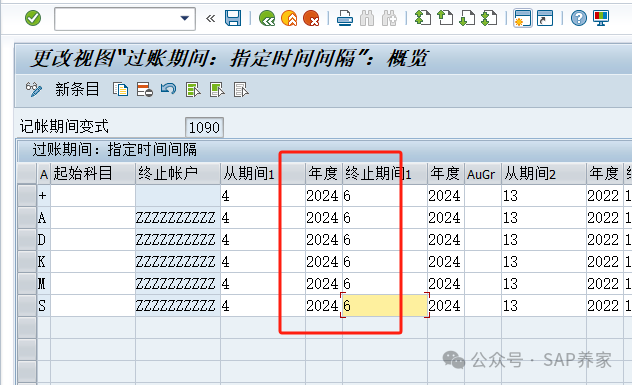Screen dimensions: 632x385
Task: Click the Undo Change icon
Action: coord(168,89)
